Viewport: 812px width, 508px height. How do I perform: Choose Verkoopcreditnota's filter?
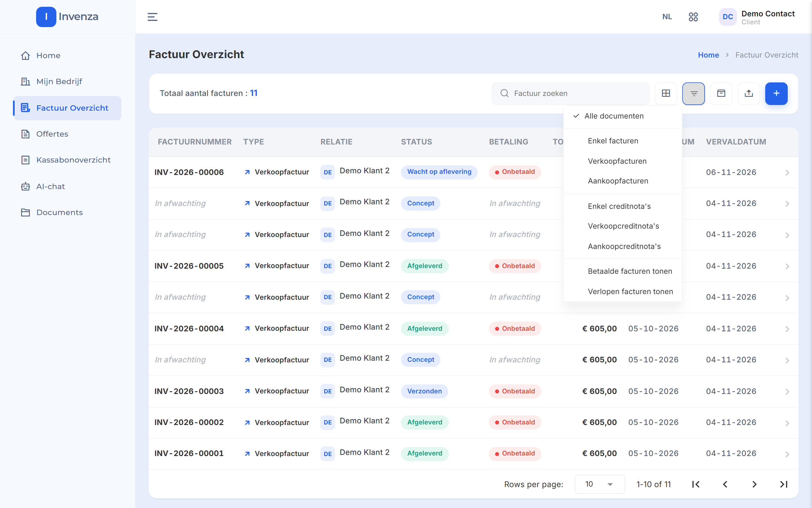(x=623, y=226)
